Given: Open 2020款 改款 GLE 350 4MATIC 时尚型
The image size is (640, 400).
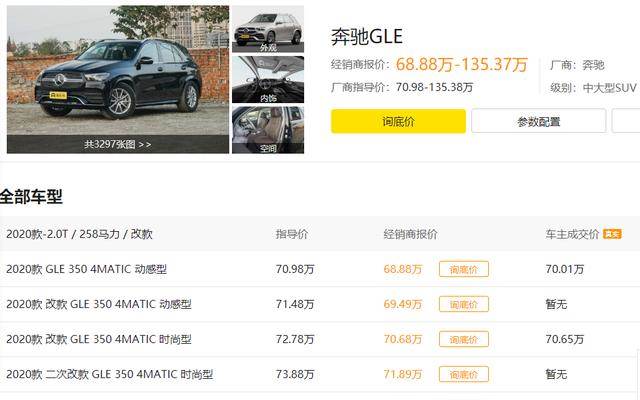Looking at the screenshot, I should coord(99,339).
